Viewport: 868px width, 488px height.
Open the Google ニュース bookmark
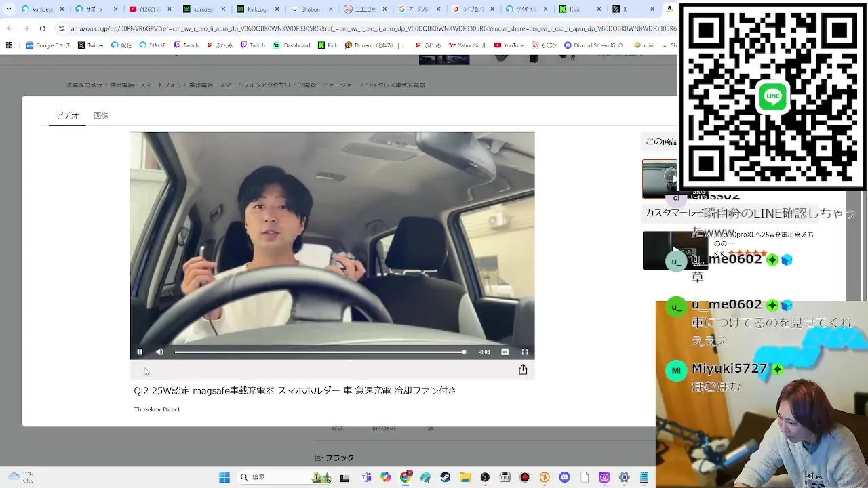tap(48, 45)
